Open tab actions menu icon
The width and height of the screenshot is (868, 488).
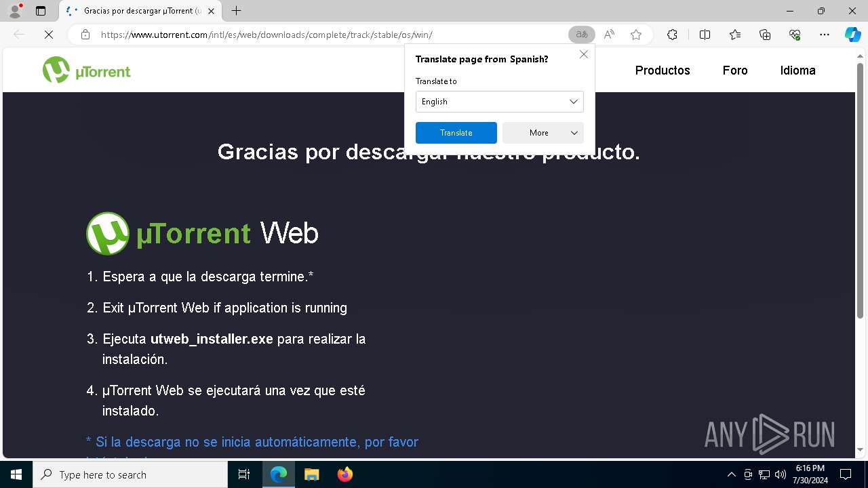(x=41, y=11)
